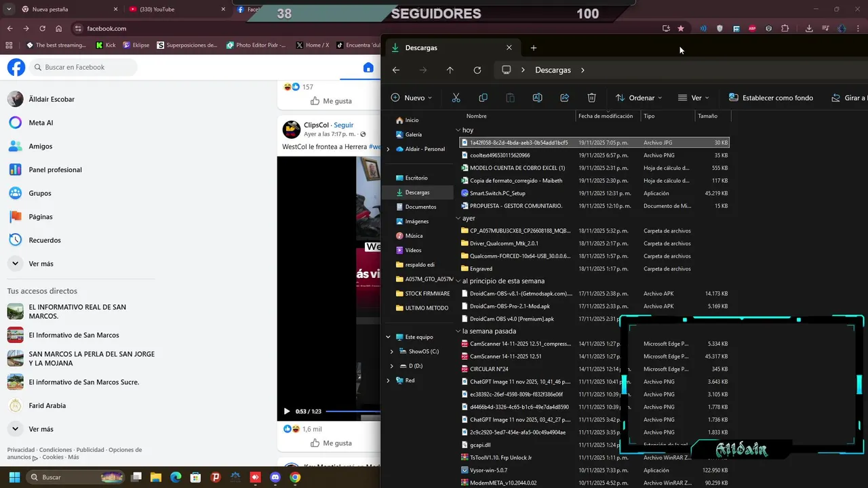
Task: Open the Ordenar dropdown menu
Action: (x=639, y=98)
